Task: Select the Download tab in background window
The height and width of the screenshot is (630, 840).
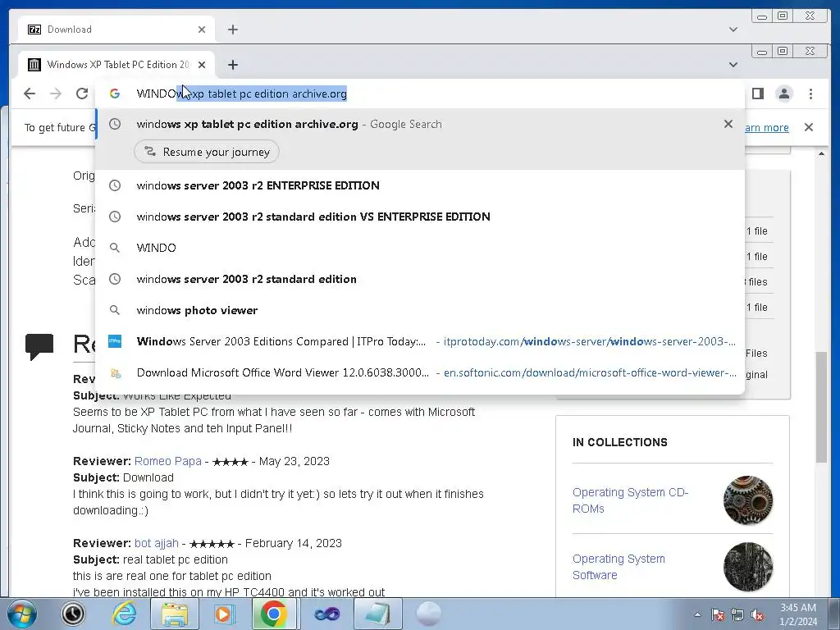Action: (x=116, y=30)
